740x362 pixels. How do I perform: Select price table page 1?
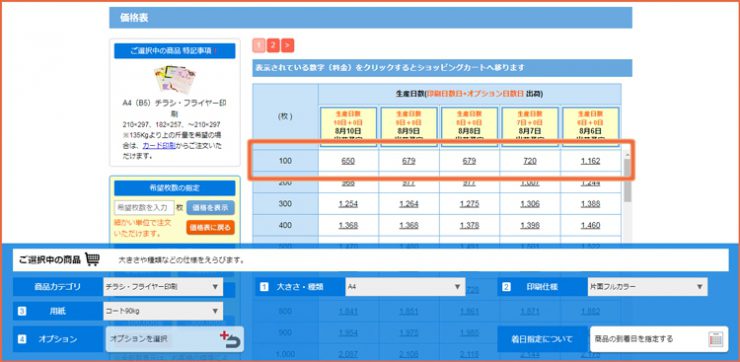259,45
